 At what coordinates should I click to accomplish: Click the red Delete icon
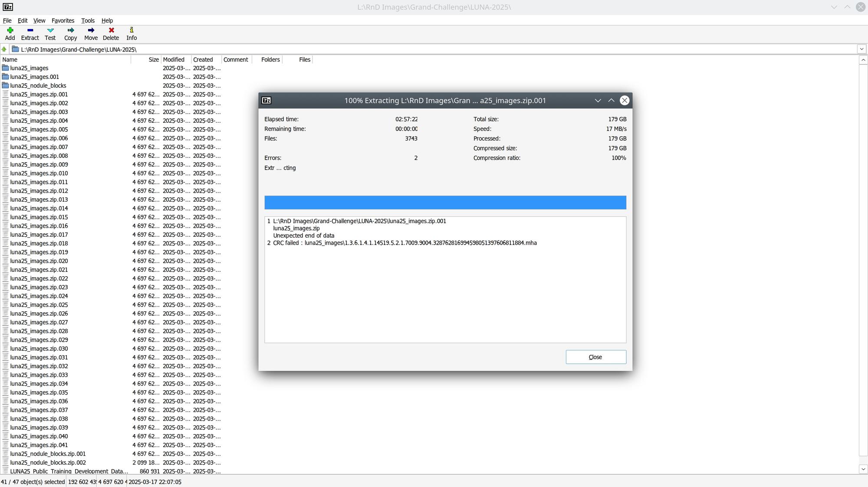pyautogui.click(x=111, y=30)
